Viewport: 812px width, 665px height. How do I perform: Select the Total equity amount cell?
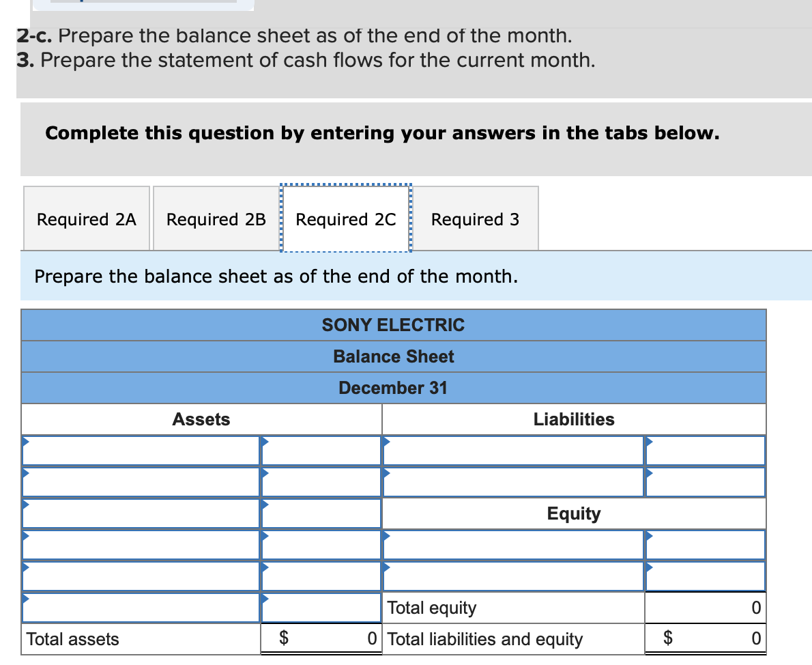click(x=705, y=608)
